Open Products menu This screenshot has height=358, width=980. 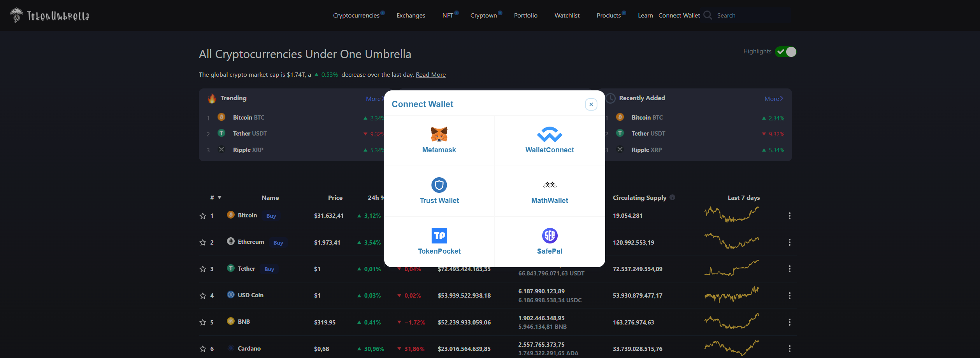(608, 16)
